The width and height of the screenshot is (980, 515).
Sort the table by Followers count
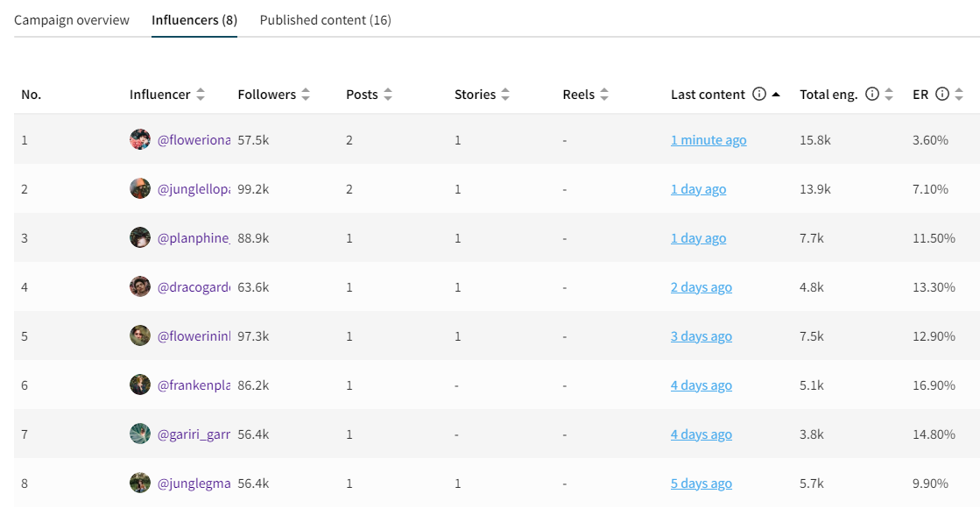pos(305,94)
